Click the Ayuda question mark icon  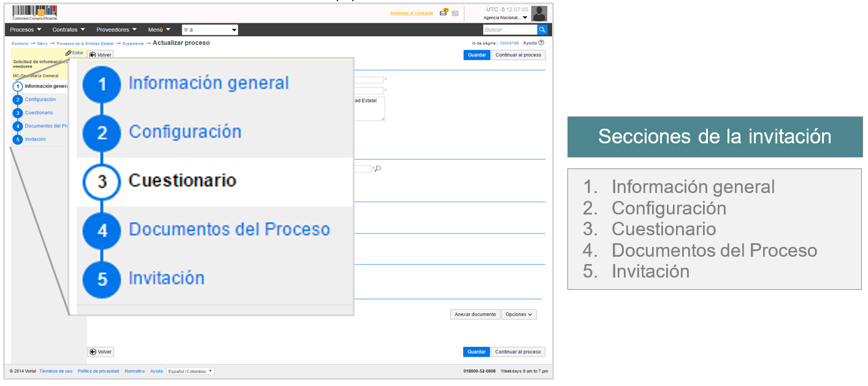pyautogui.click(x=541, y=43)
